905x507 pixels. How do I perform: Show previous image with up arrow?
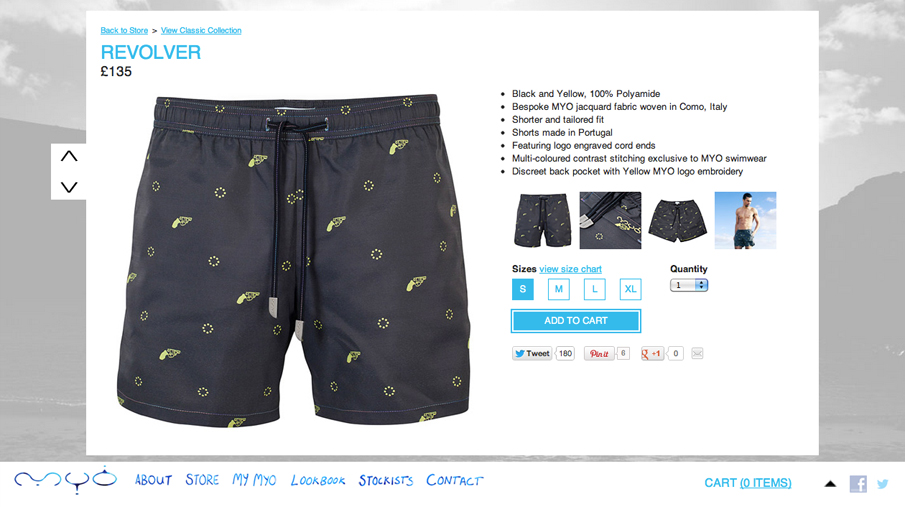(x=69, y=156)
